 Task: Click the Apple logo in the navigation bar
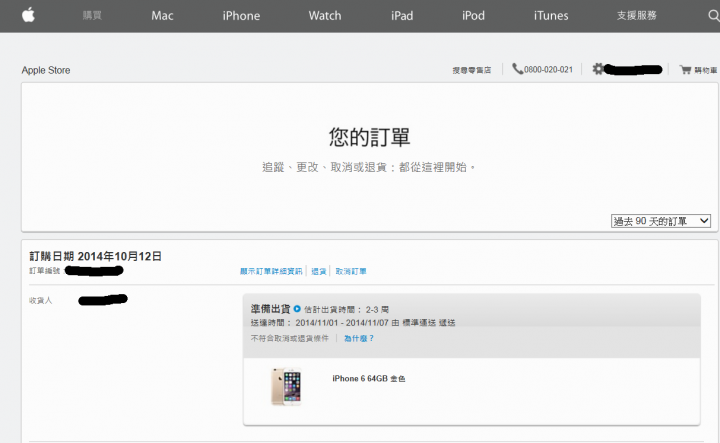[28, 15]
